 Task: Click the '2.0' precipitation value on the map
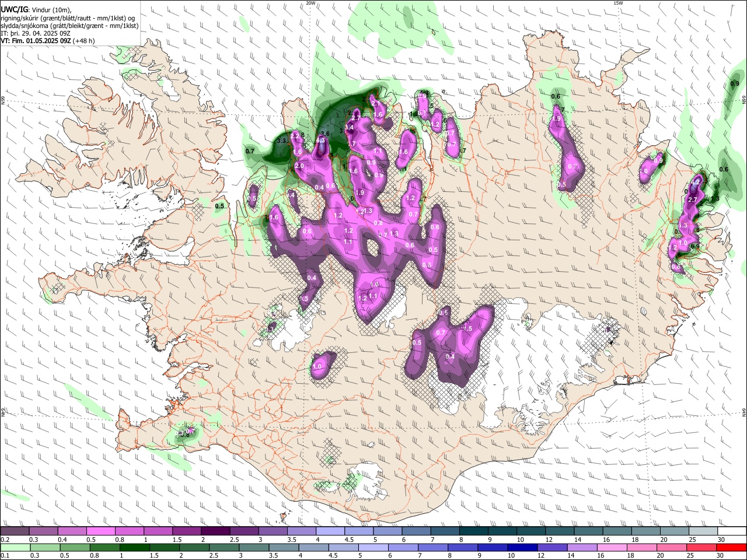coord(299,166)
